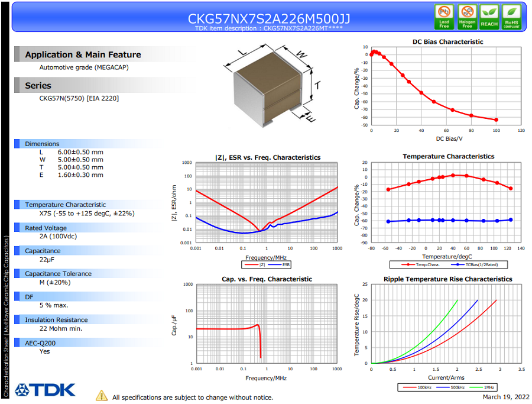This screenshot has width=532, height=404.
Task: Click the March 19, 2022 date
Action: [506, 397]
